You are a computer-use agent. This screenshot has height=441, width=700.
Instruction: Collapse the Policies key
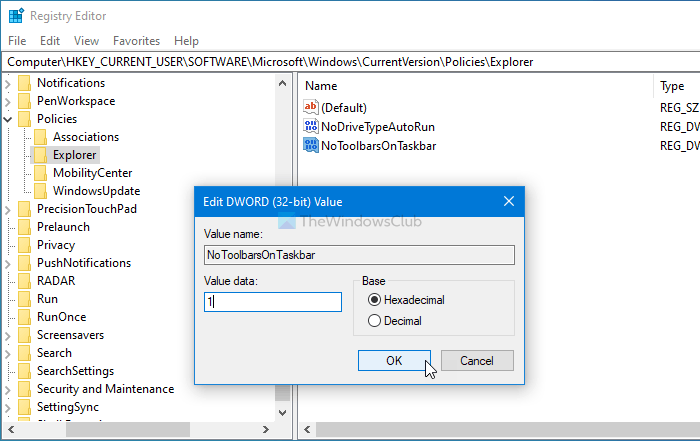tap(8, 119)
